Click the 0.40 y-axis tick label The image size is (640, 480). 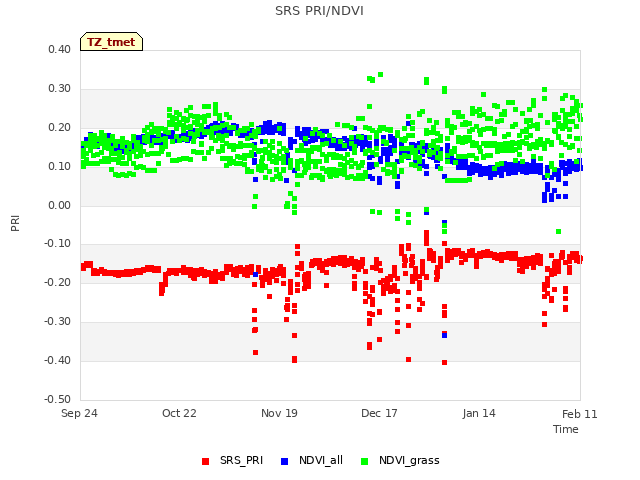coord(60,49)
